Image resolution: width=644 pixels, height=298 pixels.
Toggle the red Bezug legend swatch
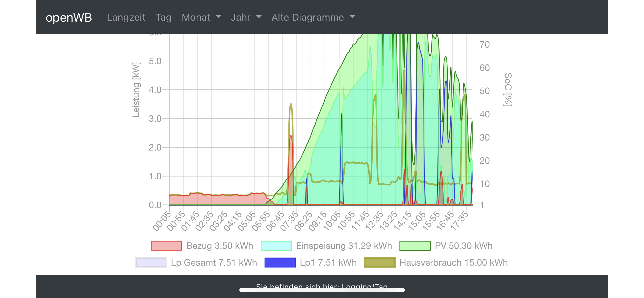[x=166, y=246]
